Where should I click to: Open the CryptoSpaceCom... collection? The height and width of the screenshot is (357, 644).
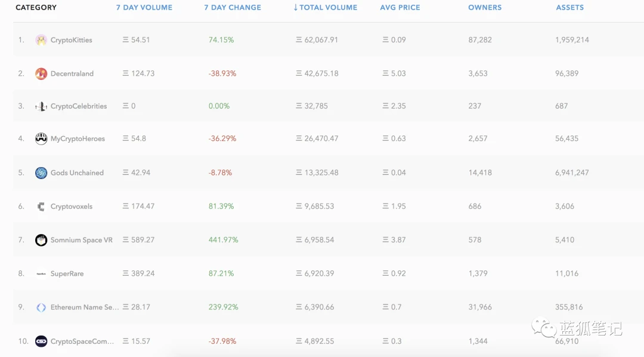pos(82,341)
